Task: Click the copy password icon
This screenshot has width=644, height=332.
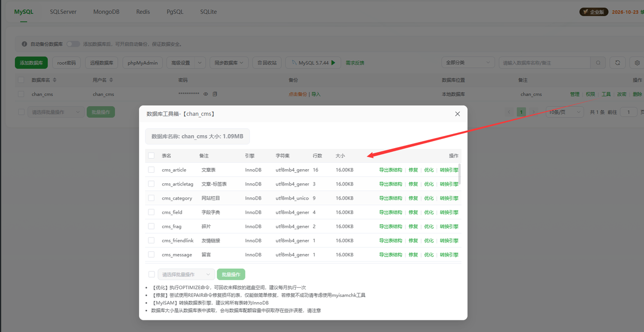Action: click(215, 94)
